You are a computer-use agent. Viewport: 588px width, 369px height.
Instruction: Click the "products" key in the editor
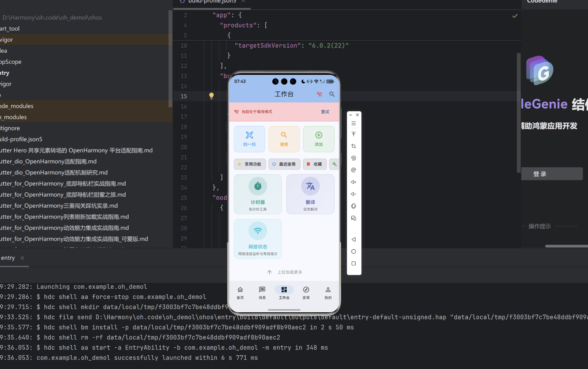[238, 25]
